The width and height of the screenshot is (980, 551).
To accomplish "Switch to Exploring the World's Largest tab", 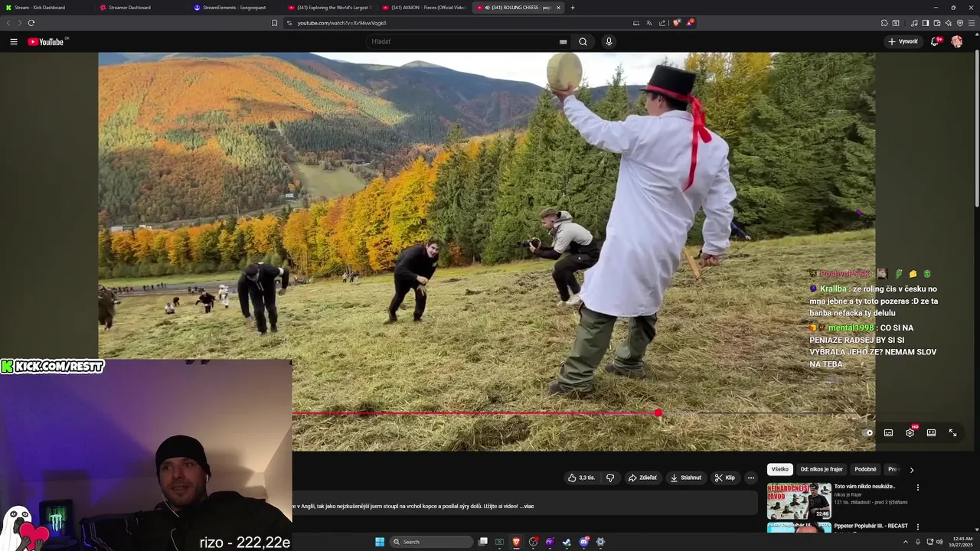I will [x=330, y=8].
